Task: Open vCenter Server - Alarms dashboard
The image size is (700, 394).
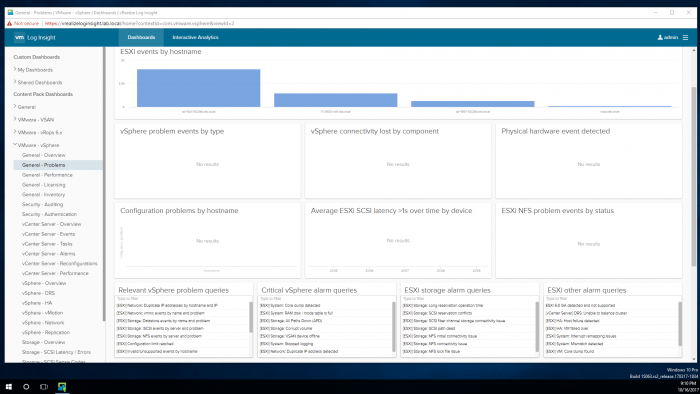Action: coord(49,253)
